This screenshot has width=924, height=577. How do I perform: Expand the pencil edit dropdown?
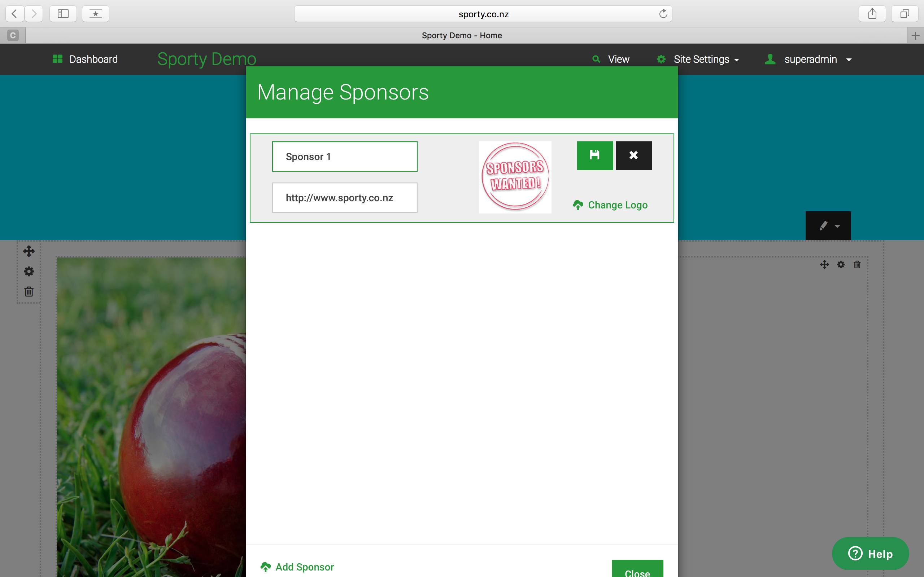828,226
